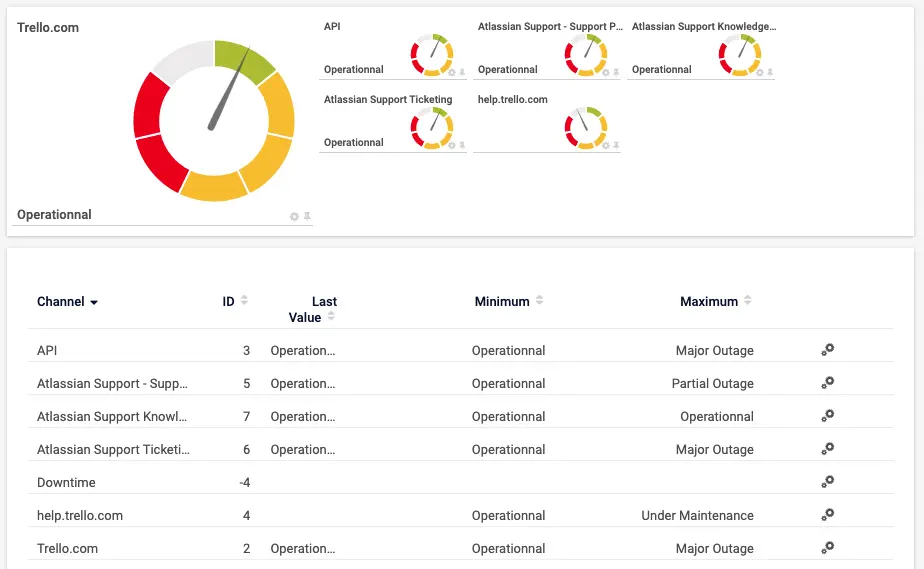Edit channel settings for Trello.com row

tap(827, 548)
